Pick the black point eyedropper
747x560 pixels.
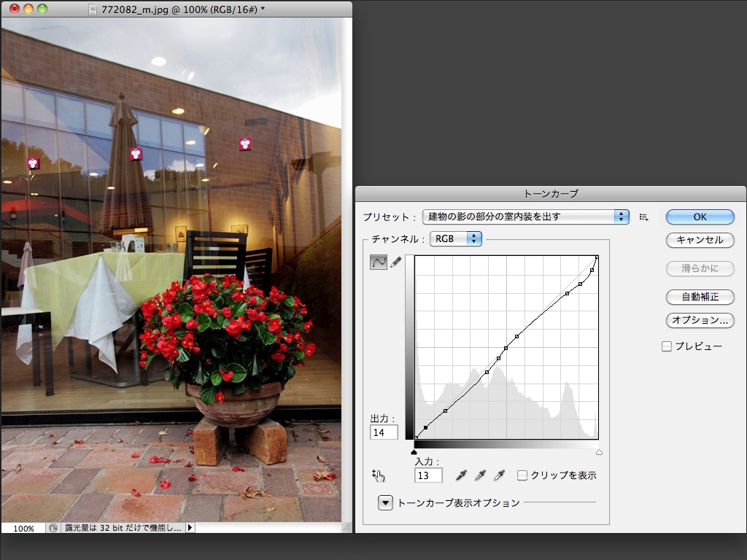coord(461,475)
